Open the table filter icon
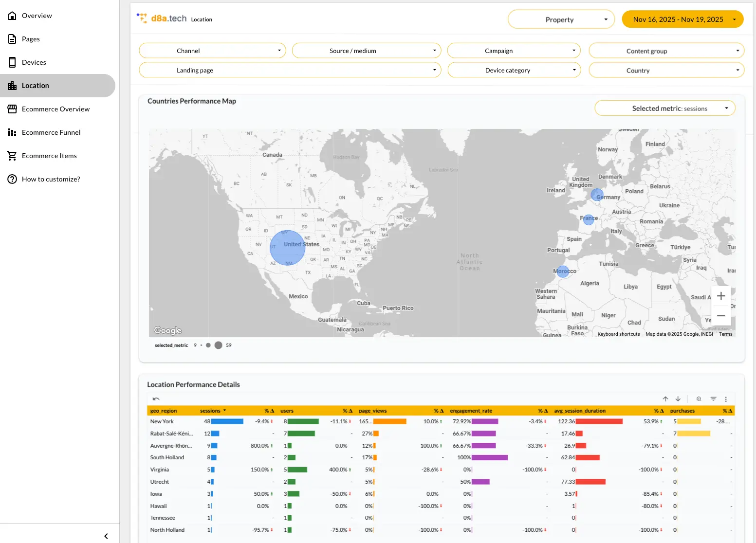 click(713, 399)
